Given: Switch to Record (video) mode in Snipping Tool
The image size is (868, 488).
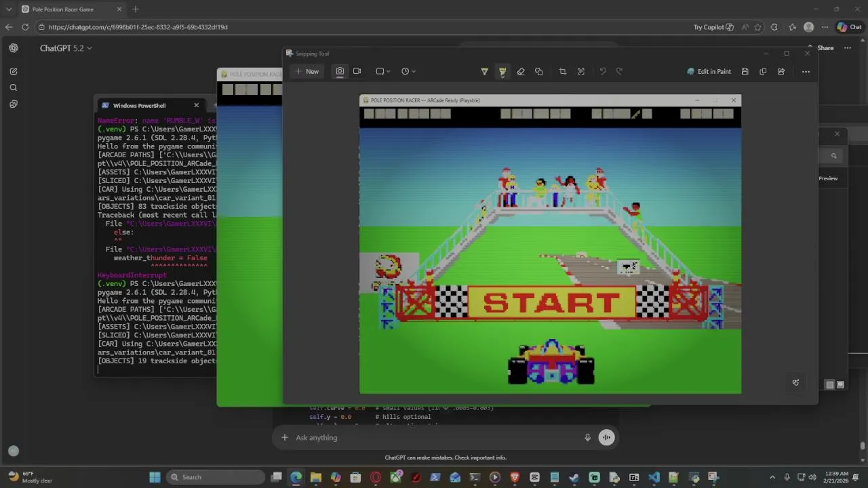Looking at the screenshot, I should [x=357, y=71].
